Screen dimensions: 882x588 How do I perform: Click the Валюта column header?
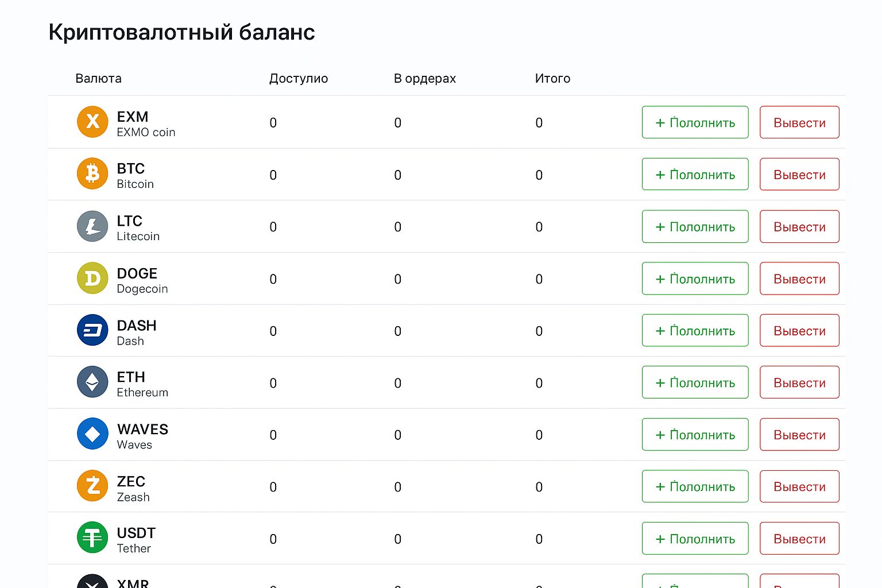(98, 78)
